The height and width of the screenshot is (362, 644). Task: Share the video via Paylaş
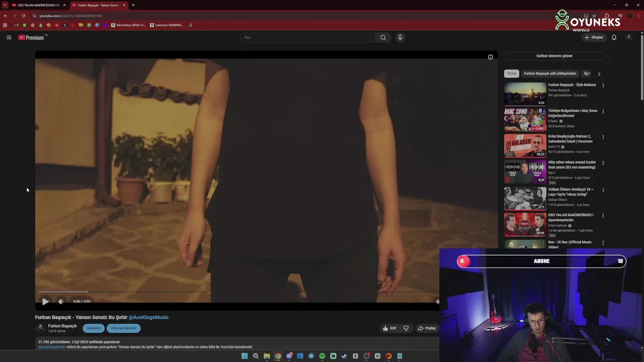coord(427,328)
